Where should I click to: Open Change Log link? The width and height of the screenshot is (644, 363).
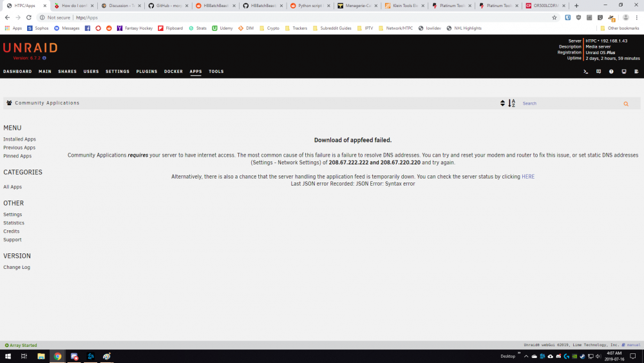coord(17,267)
